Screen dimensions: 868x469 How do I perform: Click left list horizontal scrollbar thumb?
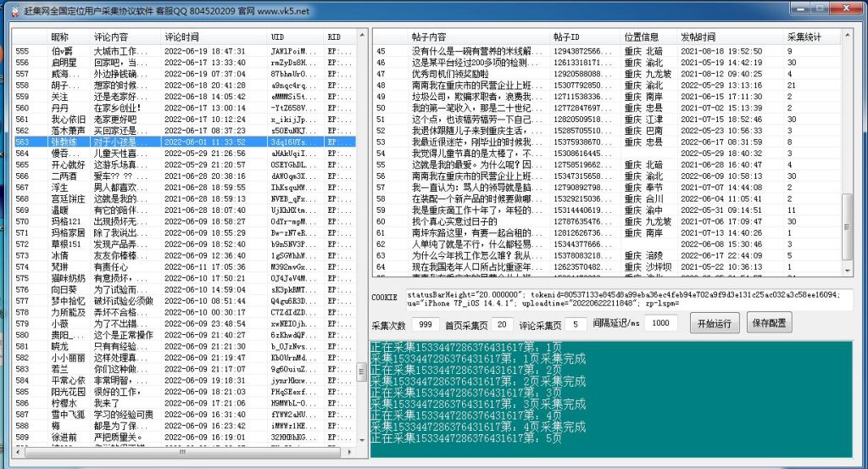[x=183, y=452]
